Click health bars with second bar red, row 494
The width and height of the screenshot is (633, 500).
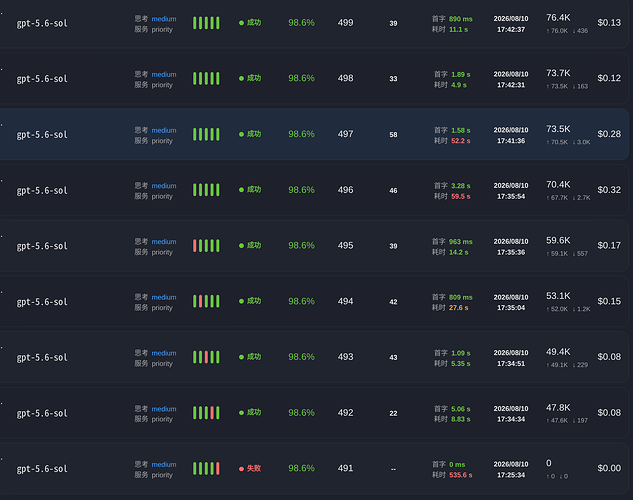(x=206, y=301)
